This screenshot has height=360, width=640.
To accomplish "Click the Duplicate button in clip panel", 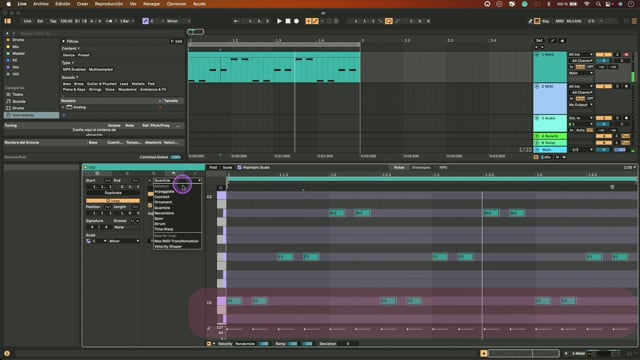I will pos(113,193).
